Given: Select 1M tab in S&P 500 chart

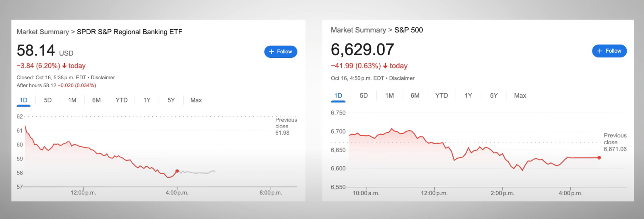Looking at the screenshot, I should (389, 96).
